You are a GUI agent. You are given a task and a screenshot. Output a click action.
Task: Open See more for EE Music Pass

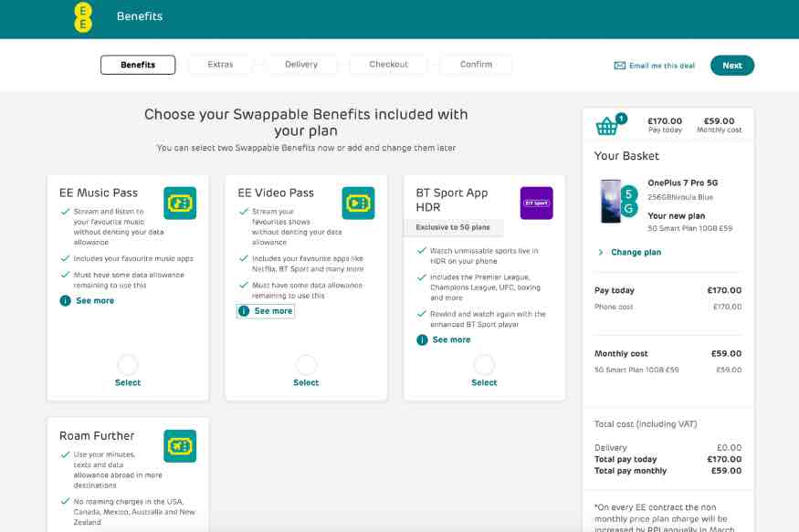click(95, 301)
